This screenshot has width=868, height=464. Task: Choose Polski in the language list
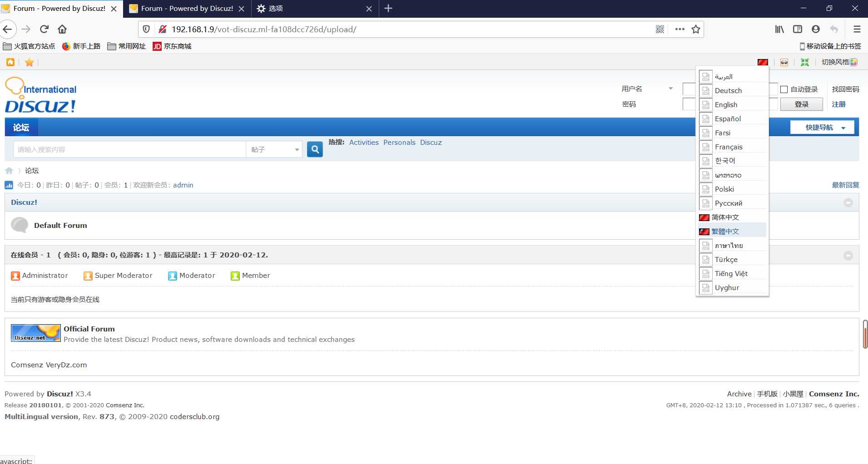[x=732, y=189]
